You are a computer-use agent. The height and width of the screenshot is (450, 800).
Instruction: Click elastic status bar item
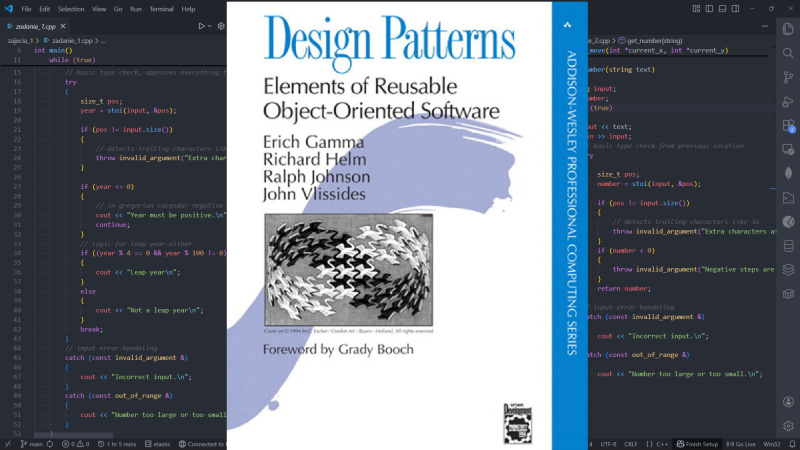158,444
